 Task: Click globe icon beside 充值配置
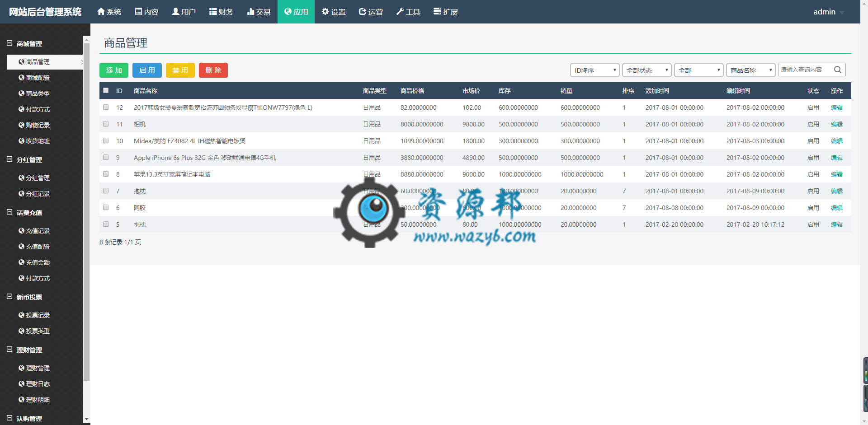coord(21,247)
